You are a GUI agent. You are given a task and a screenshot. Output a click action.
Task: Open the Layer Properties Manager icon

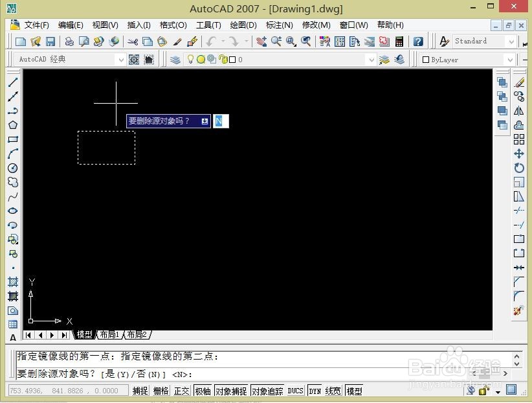(175, 60)
